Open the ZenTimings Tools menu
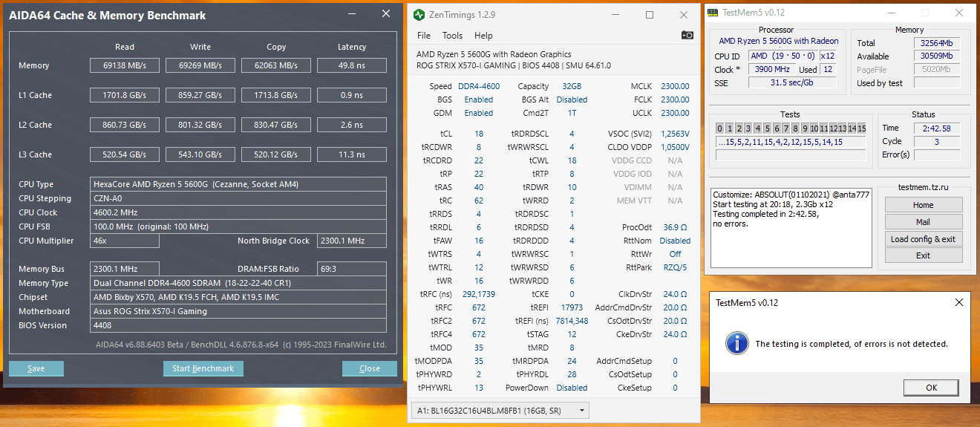The height and width of the screenshot is (427, 980). click(x=452, y=35)
